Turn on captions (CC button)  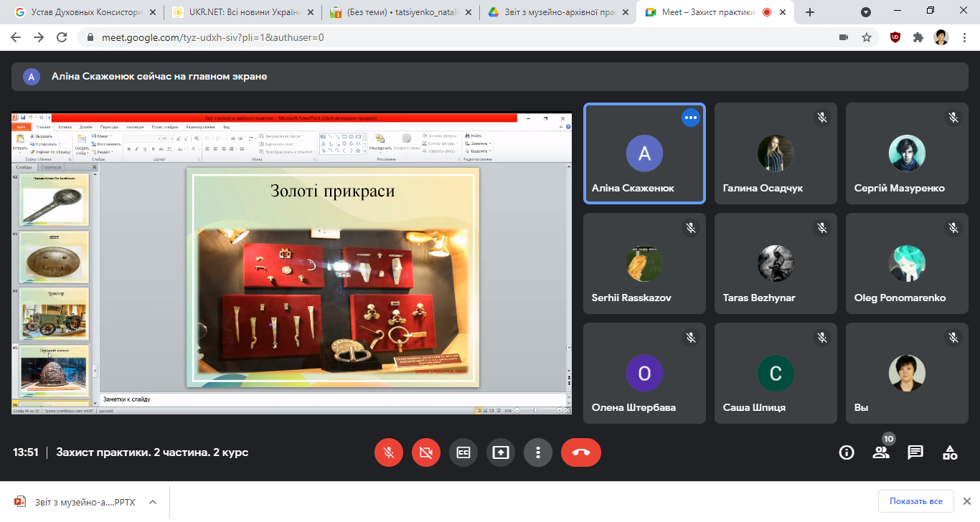[463, 452]
